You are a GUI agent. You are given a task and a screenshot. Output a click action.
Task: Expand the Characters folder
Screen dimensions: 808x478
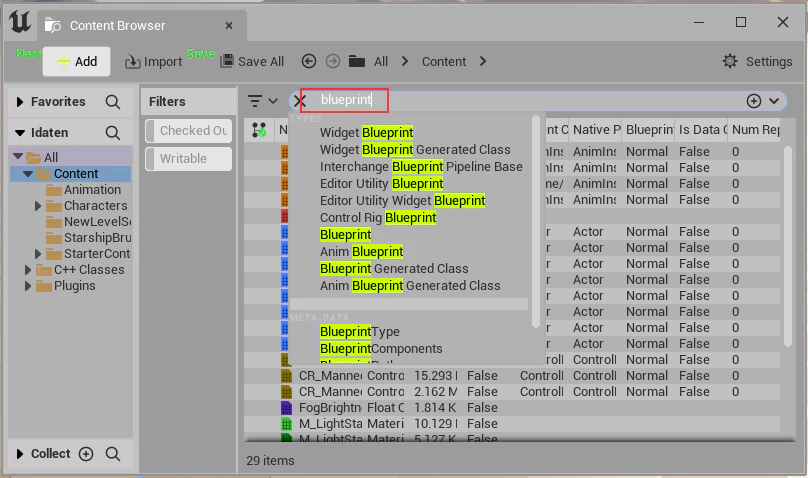(38, 206)
